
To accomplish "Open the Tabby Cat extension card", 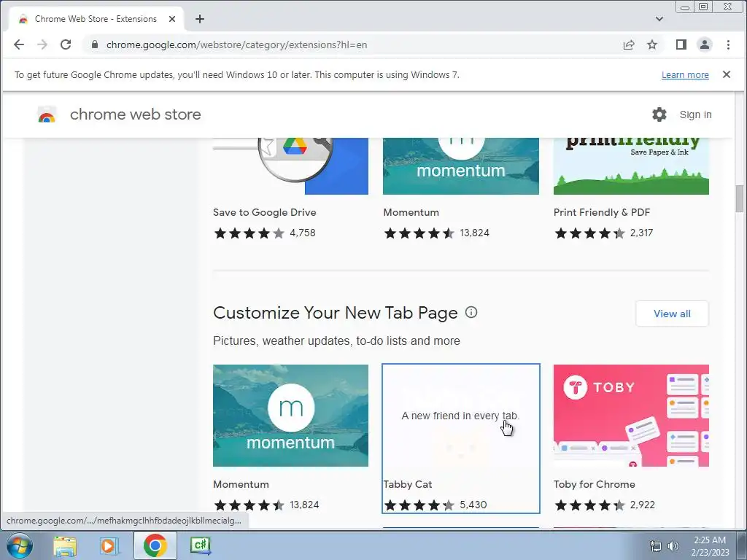I will (x=461, y=438).
